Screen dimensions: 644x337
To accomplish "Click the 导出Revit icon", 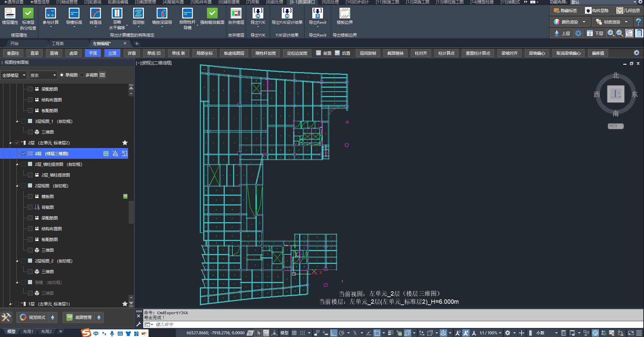I will 317,13.
